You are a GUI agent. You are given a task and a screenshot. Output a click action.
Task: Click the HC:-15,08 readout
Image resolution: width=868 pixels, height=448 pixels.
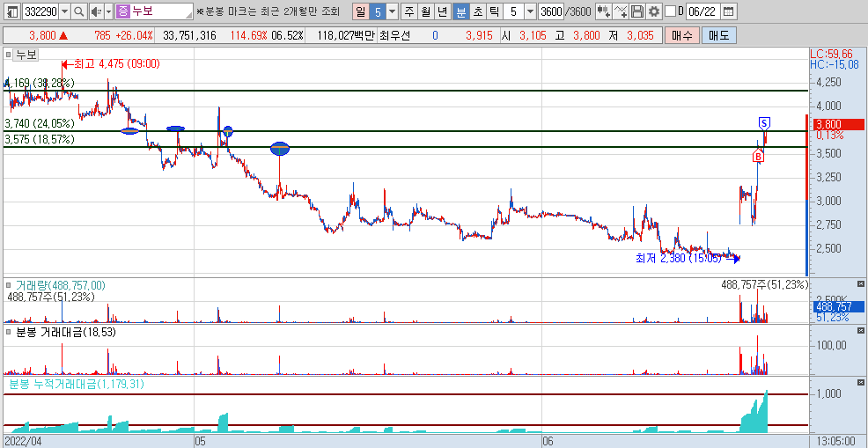click(x=834, y=65)
